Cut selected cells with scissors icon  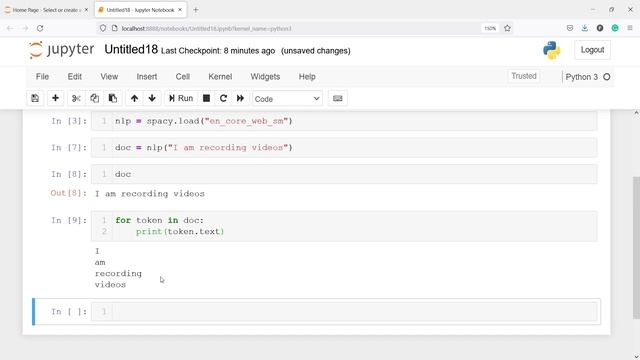tap(76, 98)
